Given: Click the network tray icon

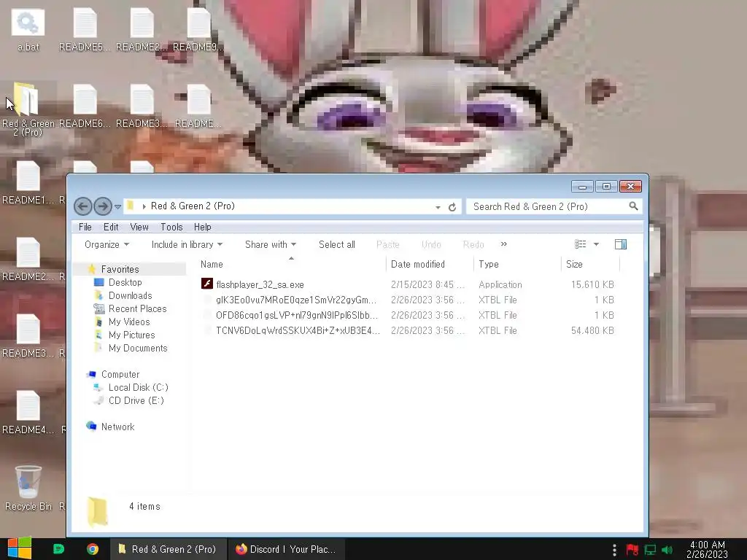Looking at the screenshot, I should pyautogui.click(x=650, y=550).
